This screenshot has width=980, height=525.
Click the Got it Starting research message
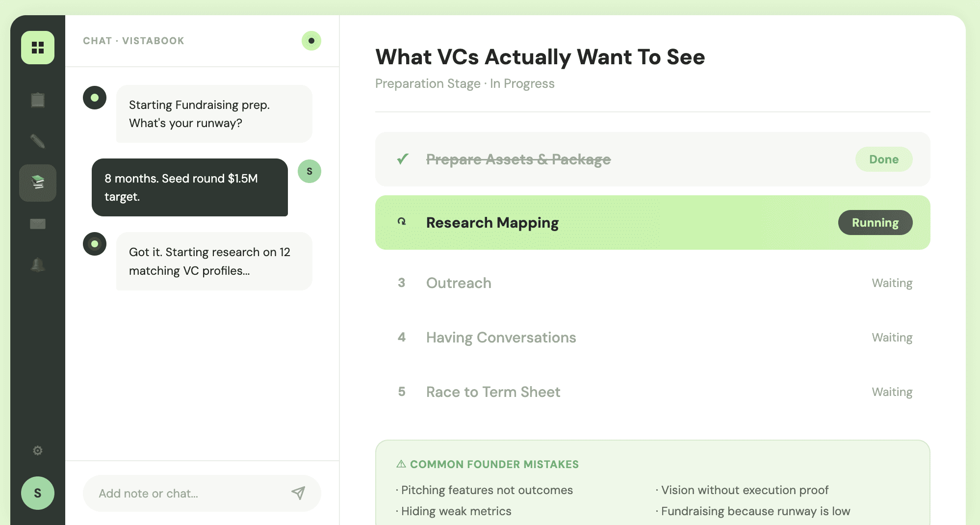pos(214,261)
